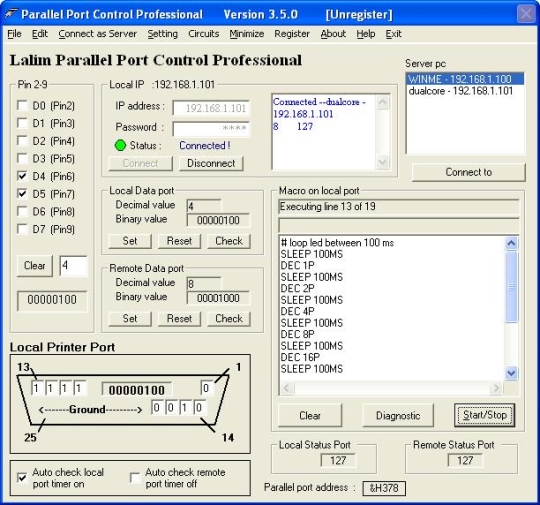The image size is (540, 505).
Task: Uncheck the D5 (Pin7) checkbox
Action: pos(22,194)
